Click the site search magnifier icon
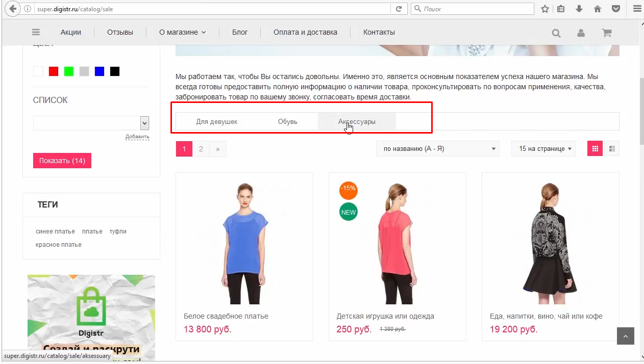 (x=556, y=33)
